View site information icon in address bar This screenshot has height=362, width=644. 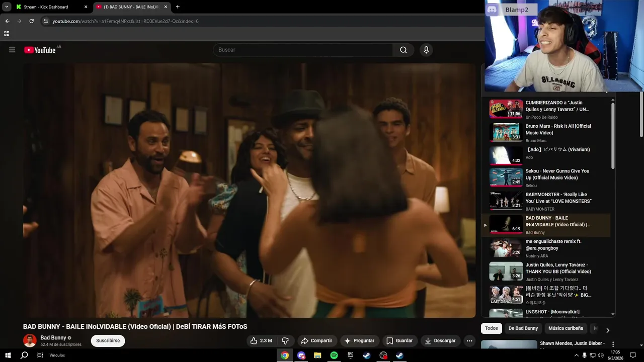(45, 21)
